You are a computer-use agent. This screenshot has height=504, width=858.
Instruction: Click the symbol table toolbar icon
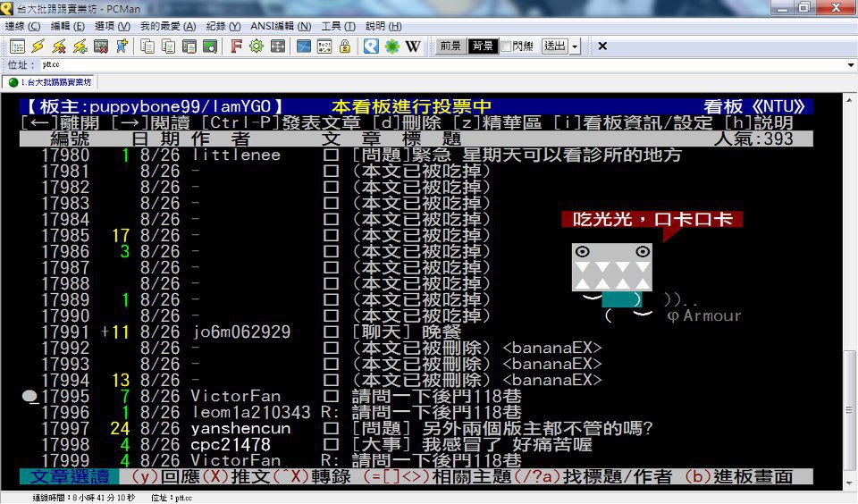tap(324, 46)
